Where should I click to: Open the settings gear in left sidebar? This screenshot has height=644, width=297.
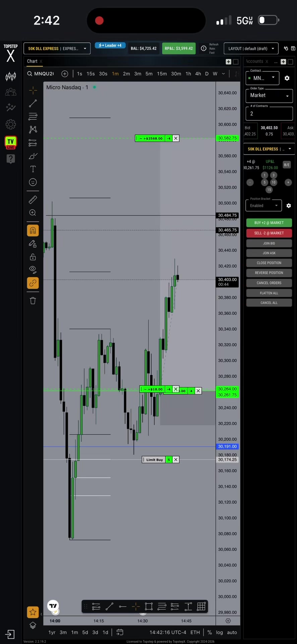coord(11,124)
